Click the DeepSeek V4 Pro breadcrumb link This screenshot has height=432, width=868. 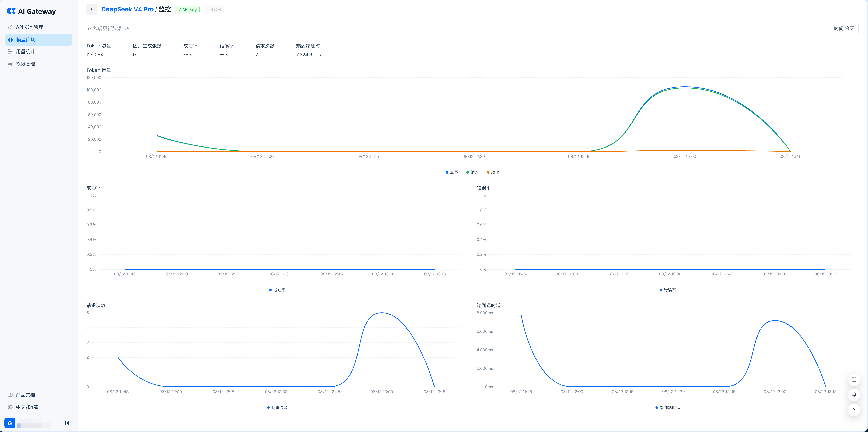coord(127,10)
